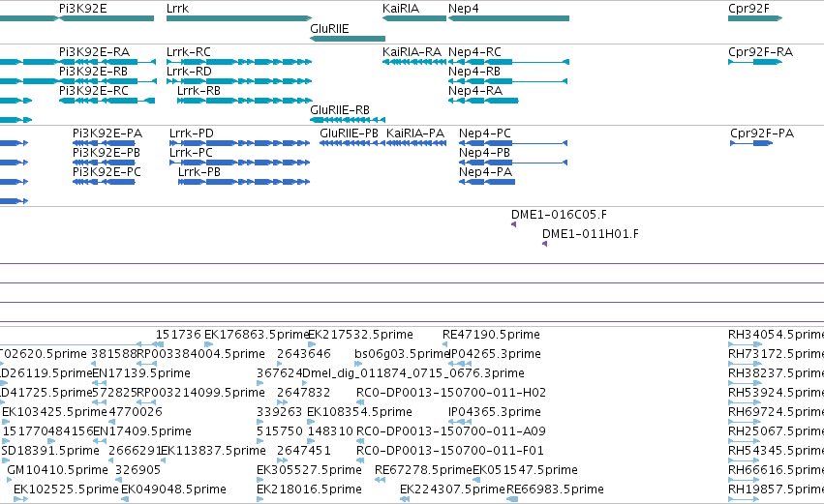Click the RH53924.5prime EST feature
The height and width of the screenshot is (504, 824).
745,402
